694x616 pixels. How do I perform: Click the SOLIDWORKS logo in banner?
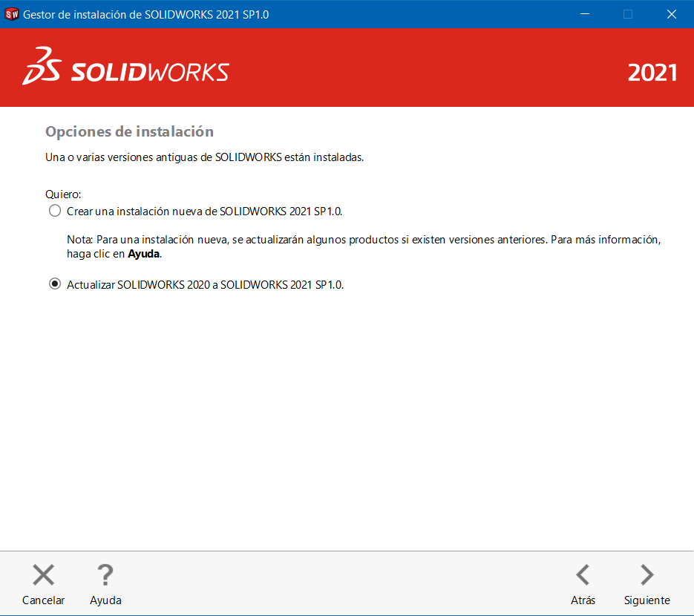[x=125, y=66]
